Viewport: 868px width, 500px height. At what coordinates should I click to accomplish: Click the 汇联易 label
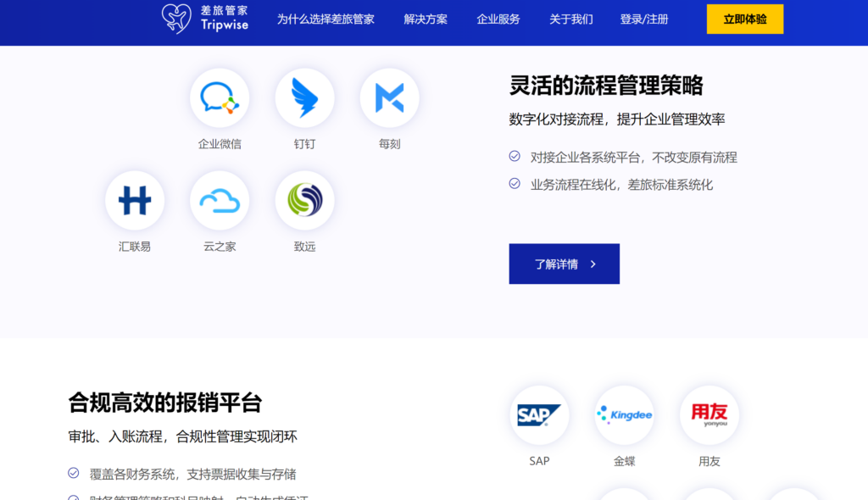135,247
